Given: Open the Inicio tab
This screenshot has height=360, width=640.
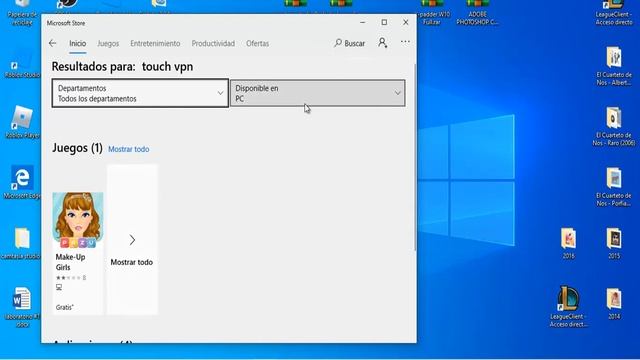Looking at the screenshot, I should (x=78, y=43).
